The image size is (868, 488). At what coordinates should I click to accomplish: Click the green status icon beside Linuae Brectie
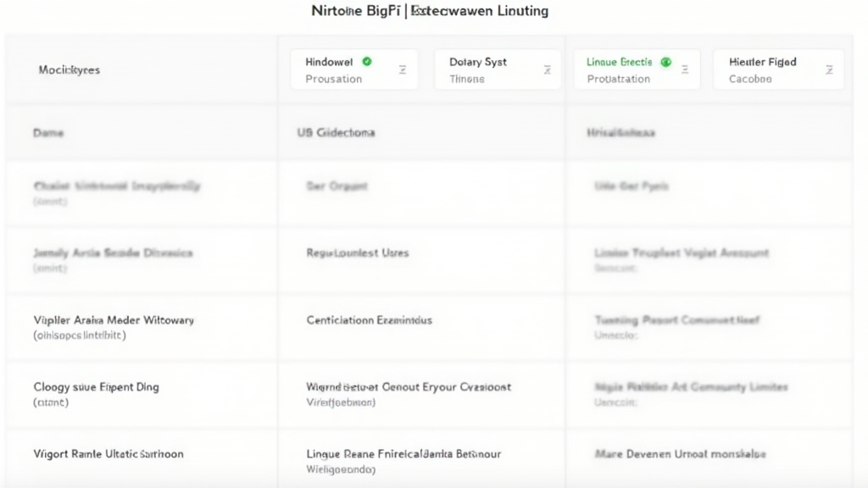(x=665, y=62)
